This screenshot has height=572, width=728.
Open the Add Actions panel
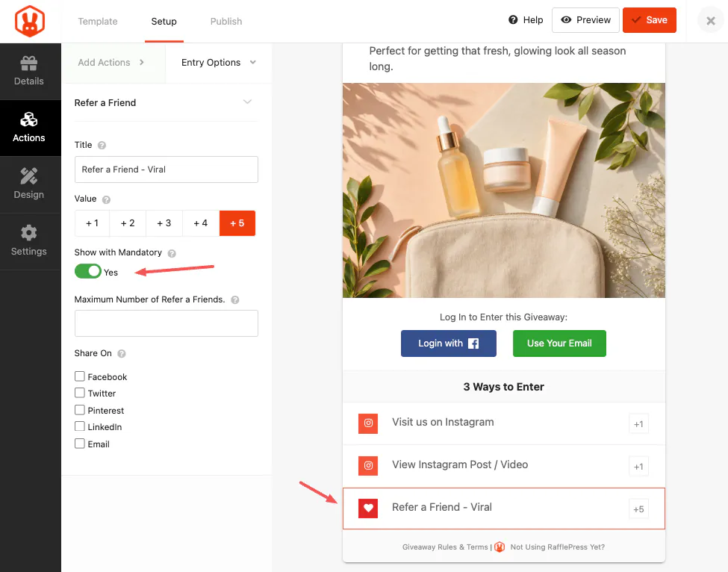[113, 63]
